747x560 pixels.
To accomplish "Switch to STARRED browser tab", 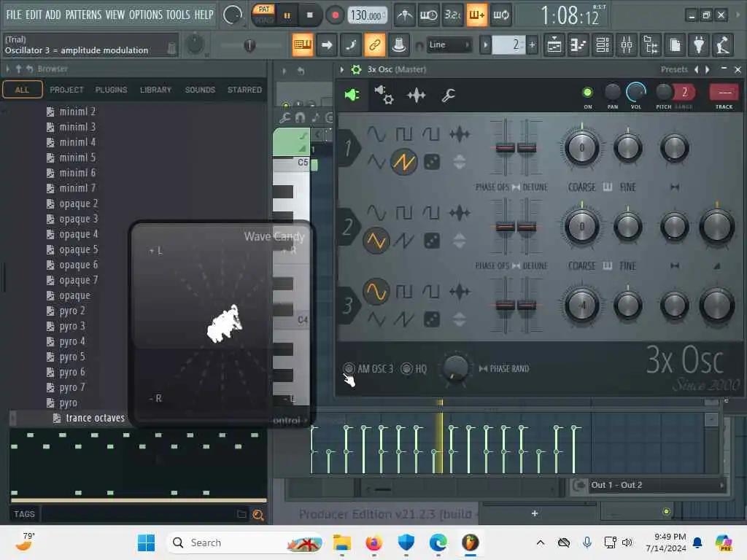I will [244, 90].
